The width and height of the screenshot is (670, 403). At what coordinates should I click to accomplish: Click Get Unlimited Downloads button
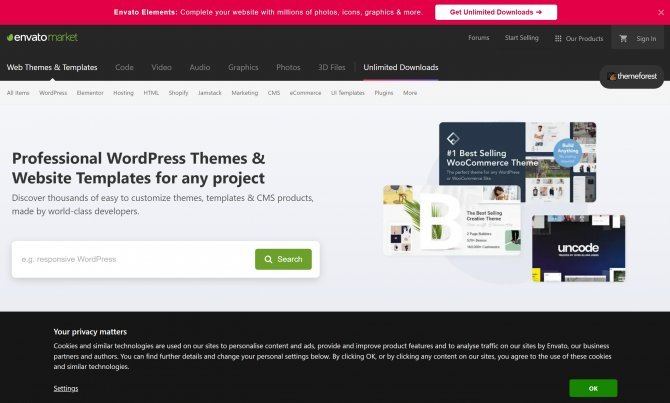tap(496, 12)
